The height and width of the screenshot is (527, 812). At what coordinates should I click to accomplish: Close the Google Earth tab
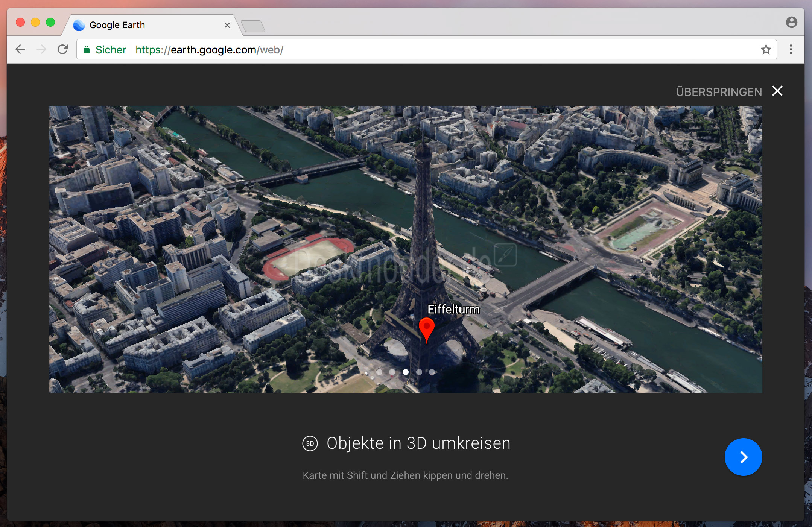click(x=227, y=25)
